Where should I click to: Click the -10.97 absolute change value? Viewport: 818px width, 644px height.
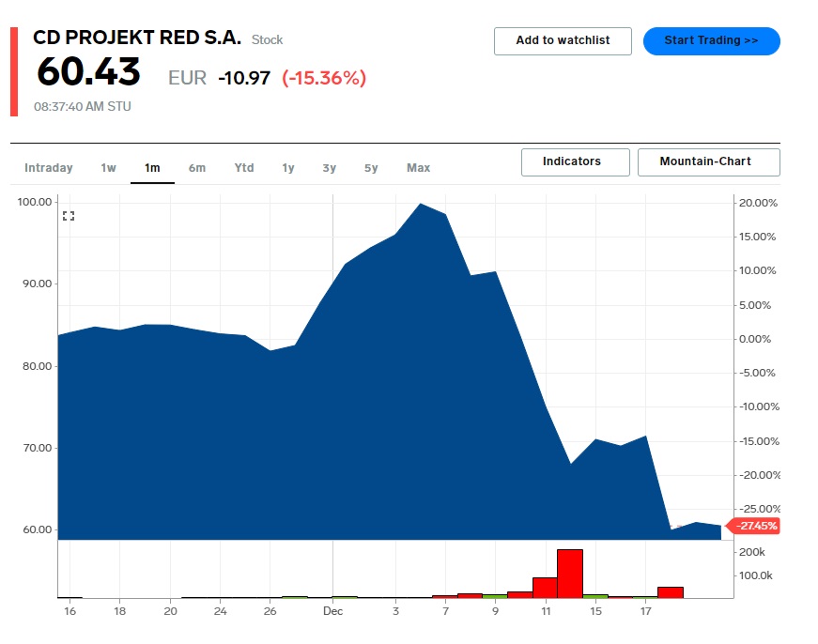(244, 78)
